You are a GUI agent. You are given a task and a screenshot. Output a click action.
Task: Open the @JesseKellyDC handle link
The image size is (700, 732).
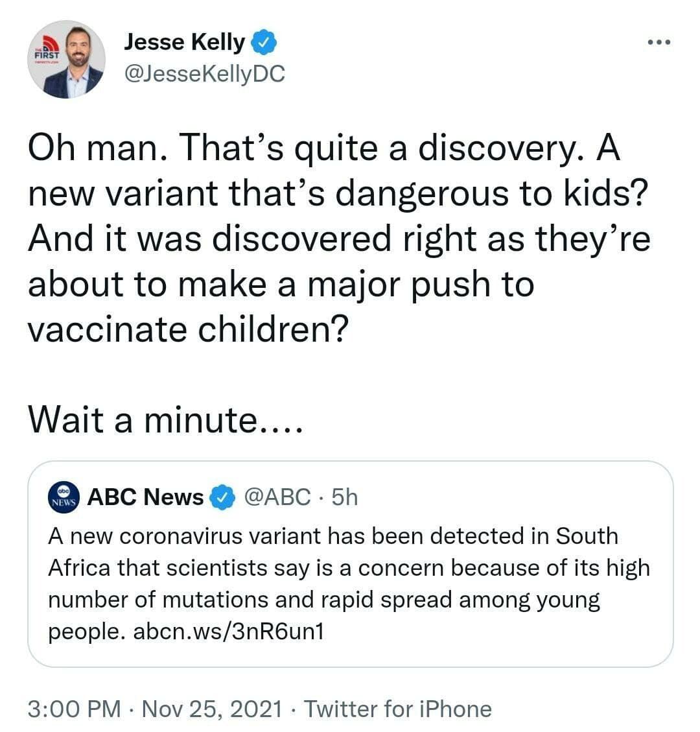pyautogui.click(x=204, y=74)
